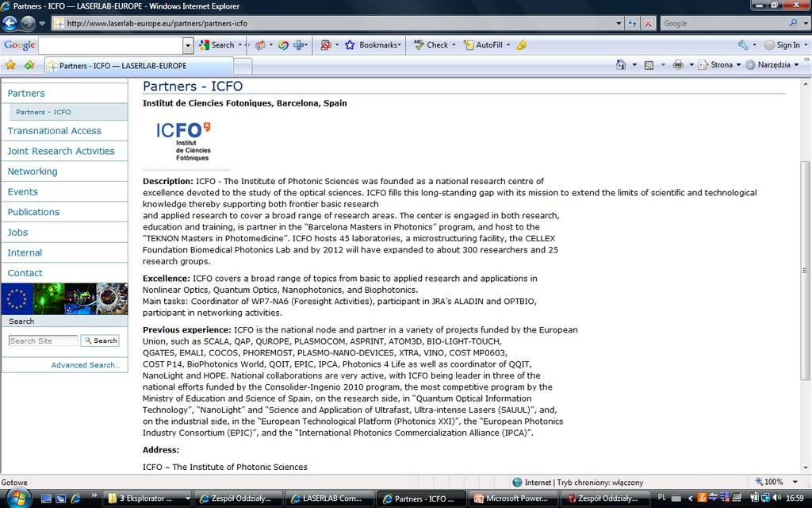Click the highlighter pen icon on Google Toolbar
The image size is (812, 508).
point(522,45)
